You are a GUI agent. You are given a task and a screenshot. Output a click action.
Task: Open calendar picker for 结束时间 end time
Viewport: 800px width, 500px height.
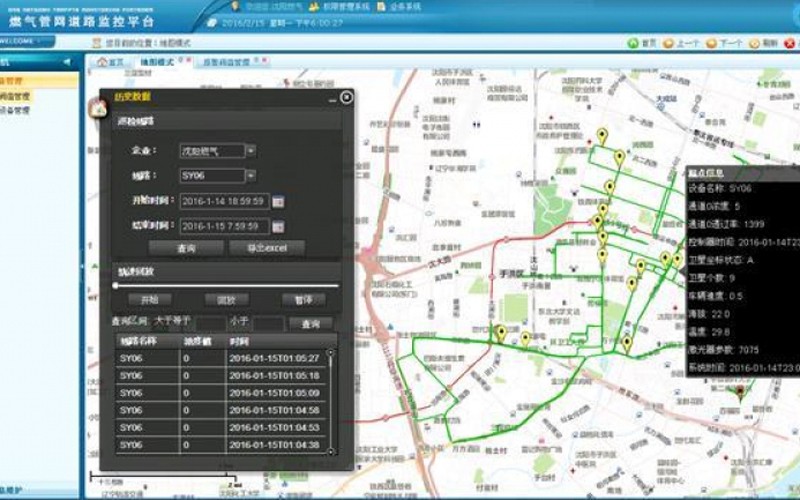278,226
